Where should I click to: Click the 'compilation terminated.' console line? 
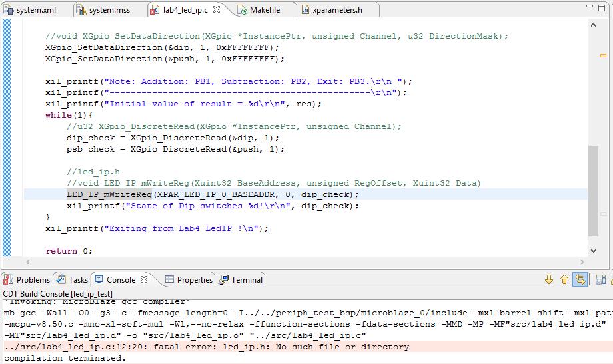click(65, 358)
